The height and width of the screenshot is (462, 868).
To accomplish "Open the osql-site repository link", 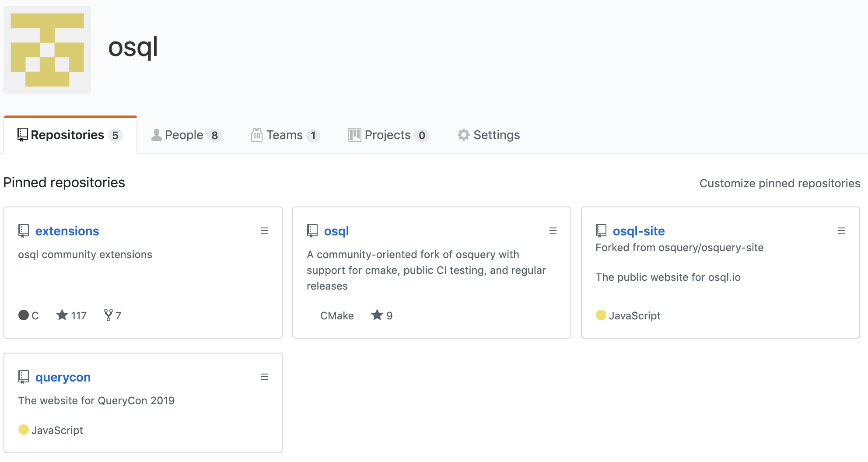I will pyautogui.click(x=638, y=231).
